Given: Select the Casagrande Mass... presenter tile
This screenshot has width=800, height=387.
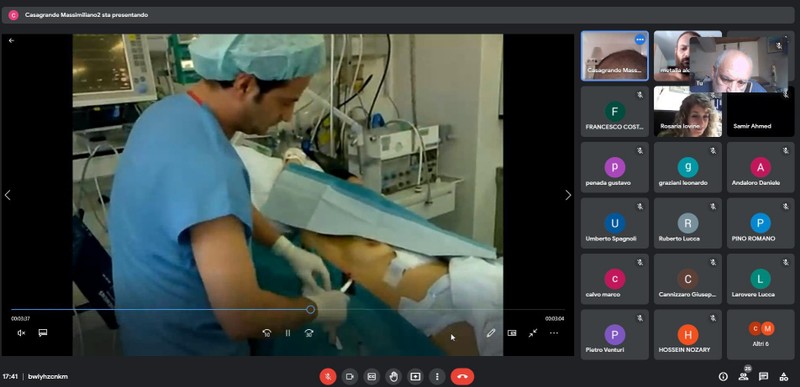Looking at the screenshot, I should [x=615, y=56].
